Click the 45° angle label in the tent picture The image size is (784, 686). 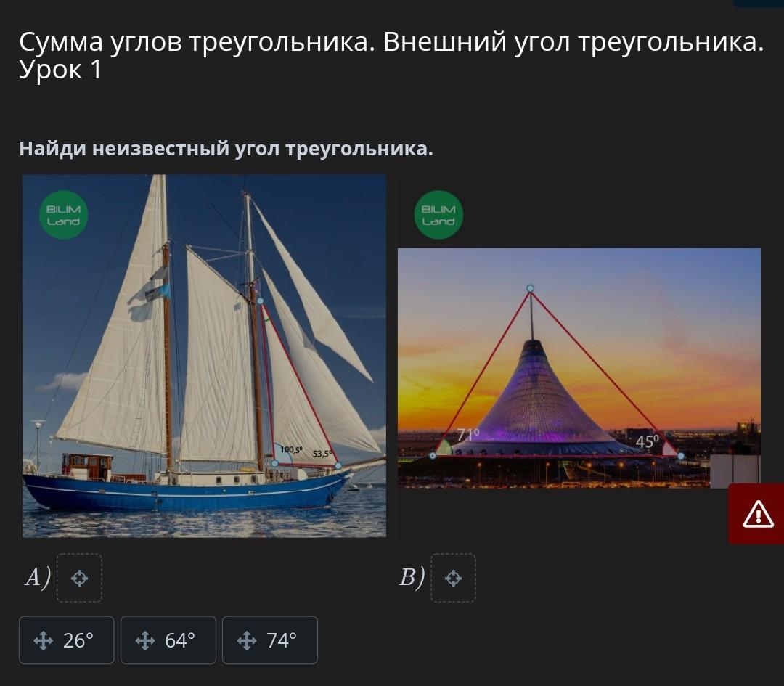648,441
